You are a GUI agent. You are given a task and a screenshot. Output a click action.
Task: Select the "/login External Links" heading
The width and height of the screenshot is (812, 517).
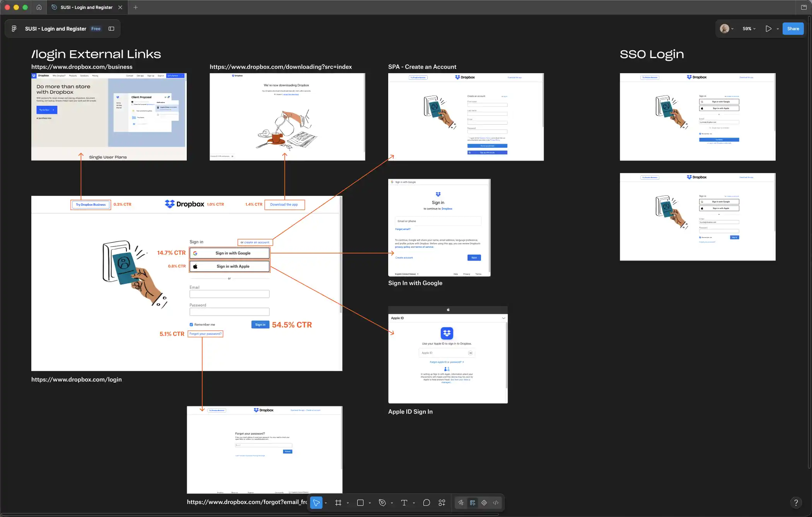pos(96,54)
